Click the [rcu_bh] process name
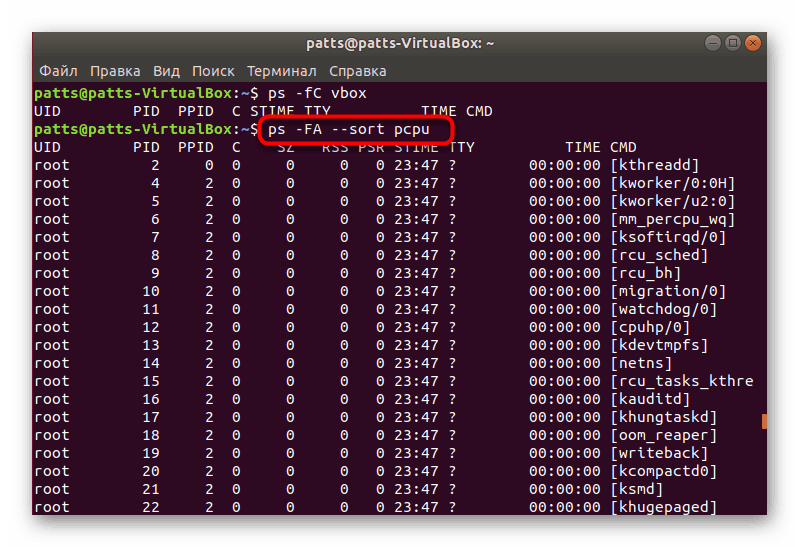 pyautogui.click(x=646, y=273)
